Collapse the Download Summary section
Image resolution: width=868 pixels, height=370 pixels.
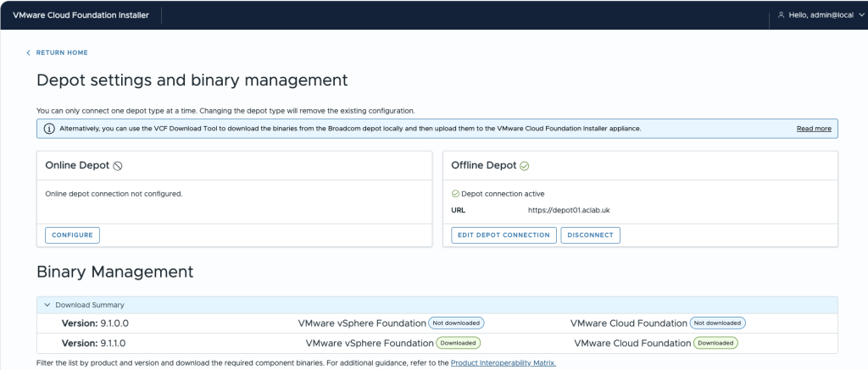point(47,305)
